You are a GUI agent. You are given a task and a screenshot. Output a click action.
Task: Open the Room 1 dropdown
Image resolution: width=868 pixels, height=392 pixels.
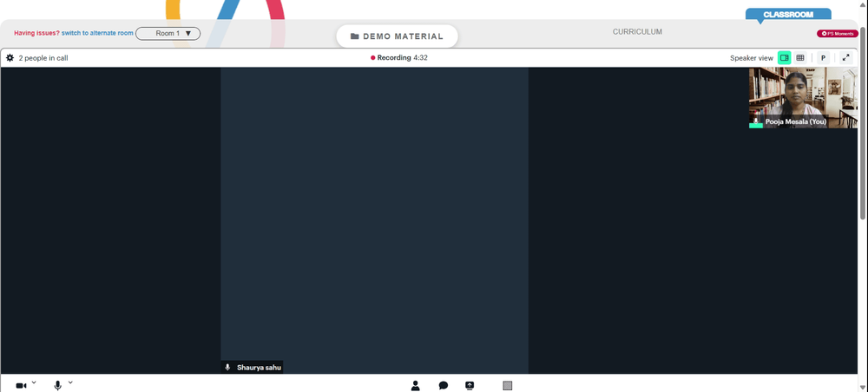coord(168,33)
